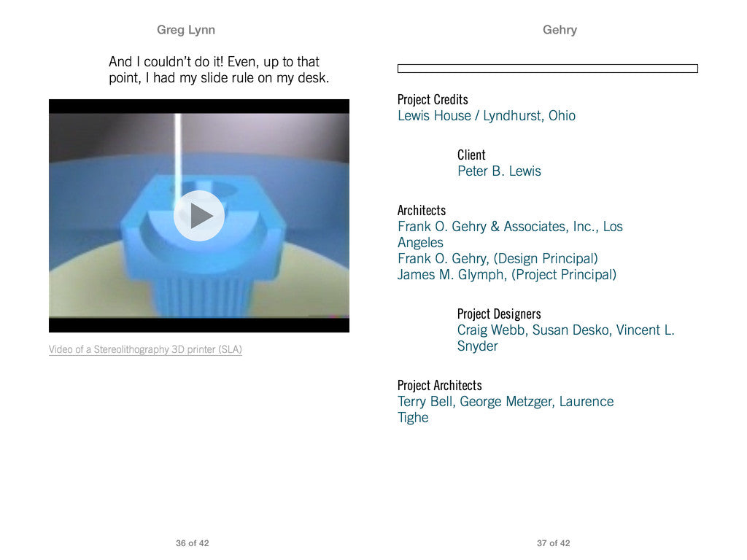Click Frank O. Gehry, (Design Principal) line
Image resolution: width=747 pixels, height=560 pixels.
(498, 259)
